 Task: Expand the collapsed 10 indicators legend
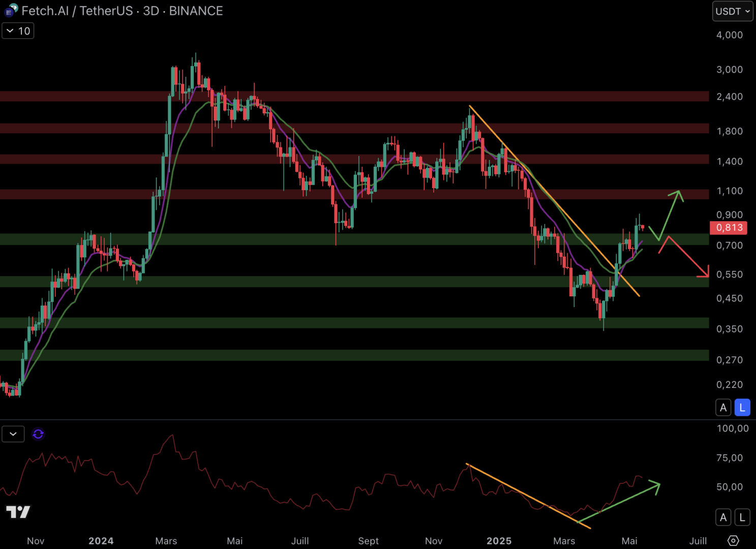18,31
